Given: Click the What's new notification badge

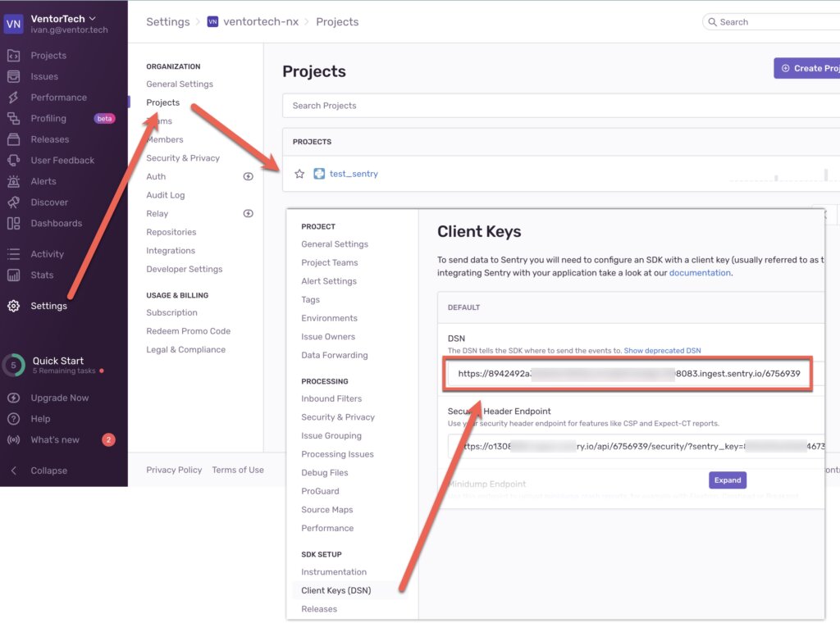Looking at the screenshot, I should click(108, 439).
